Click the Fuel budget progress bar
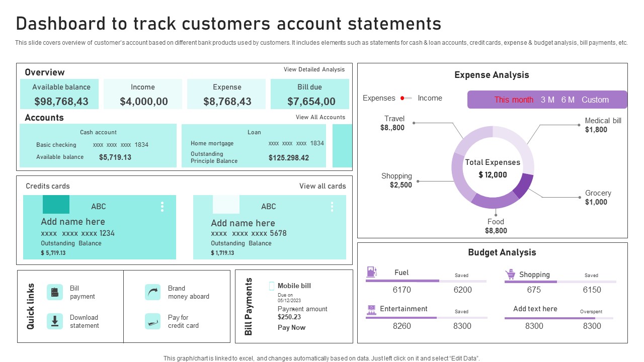 426,281
